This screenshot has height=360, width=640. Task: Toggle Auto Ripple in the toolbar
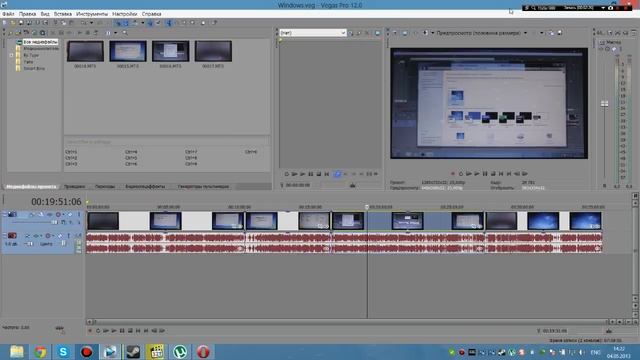(x=135, y=23)
